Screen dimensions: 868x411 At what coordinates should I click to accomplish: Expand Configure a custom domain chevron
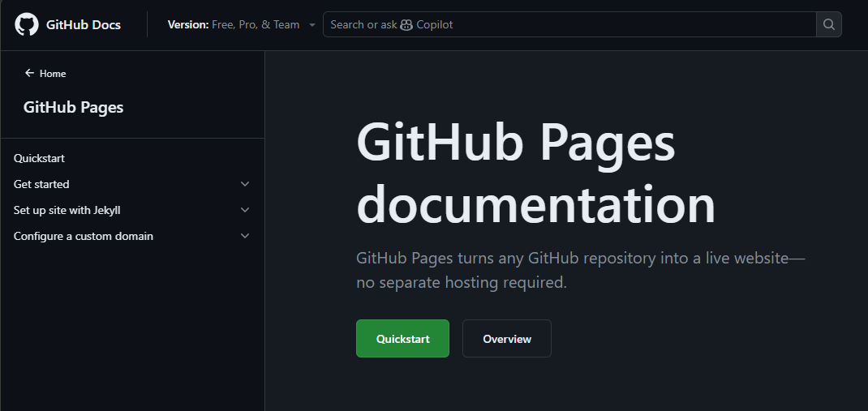coord(245,236)
